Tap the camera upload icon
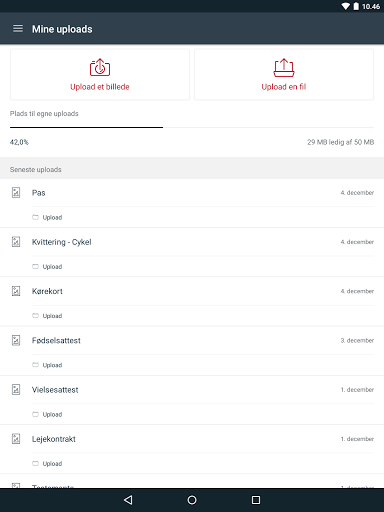The width and height of the screenshot is (384, 512). [x=100, y=67]
